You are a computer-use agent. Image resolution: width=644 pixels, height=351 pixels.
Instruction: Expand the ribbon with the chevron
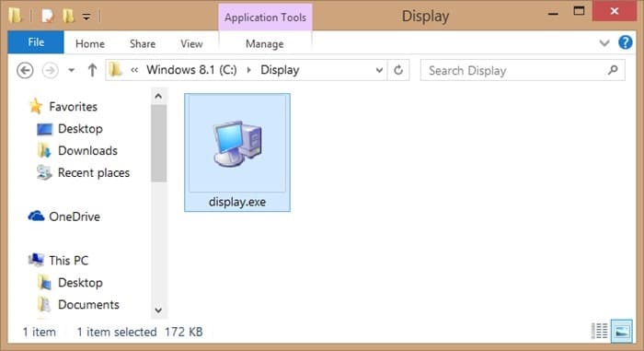(x=604, y=42)
